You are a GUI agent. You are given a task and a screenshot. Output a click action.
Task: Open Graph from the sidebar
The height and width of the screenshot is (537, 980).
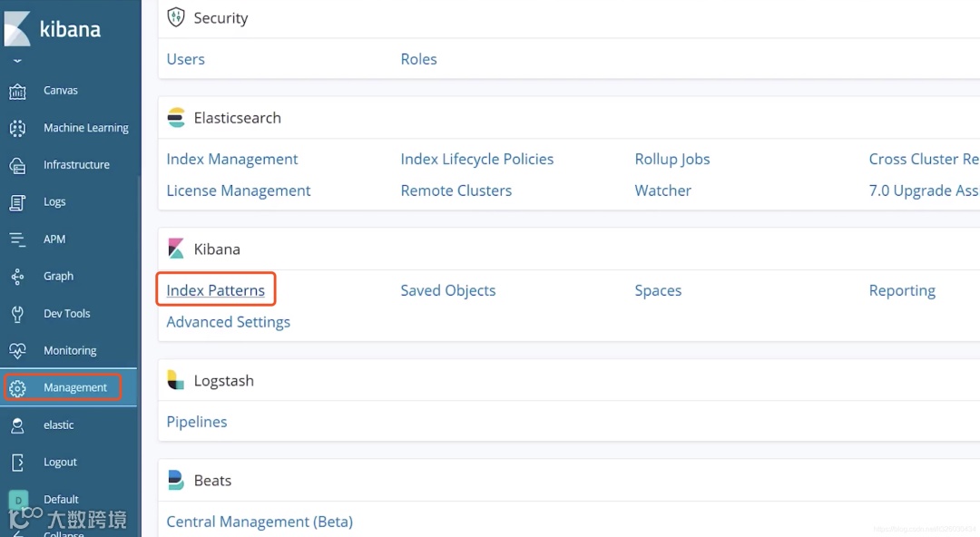pyautogui.click(x=58, y=277)
